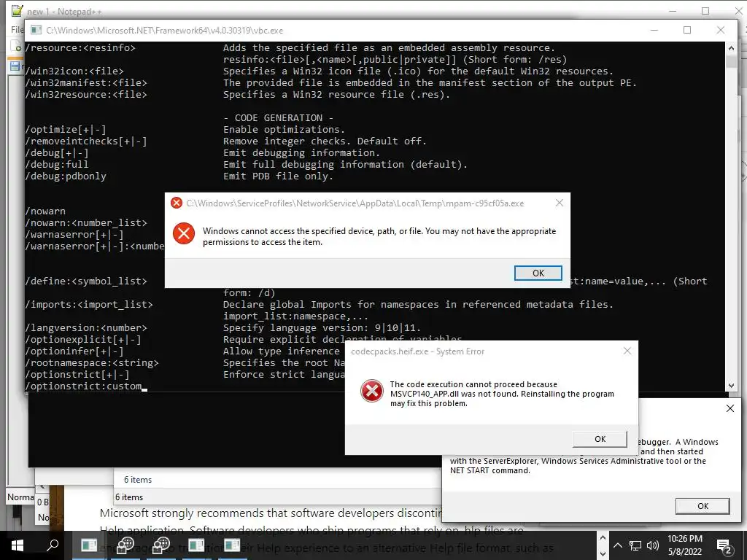The height and width of the screenshot is (560, 747).
Task: Click the vbc.exe console window title icon
Action: [36, 30]
